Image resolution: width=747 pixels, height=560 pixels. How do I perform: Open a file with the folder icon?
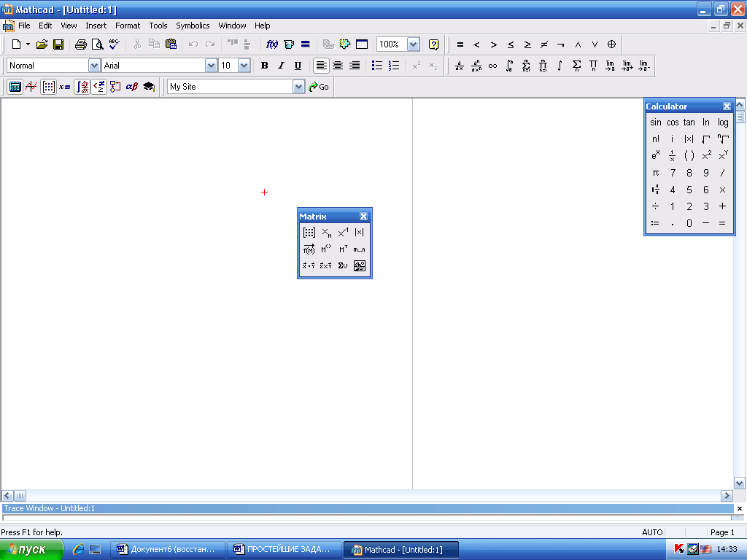click(42, 44)
